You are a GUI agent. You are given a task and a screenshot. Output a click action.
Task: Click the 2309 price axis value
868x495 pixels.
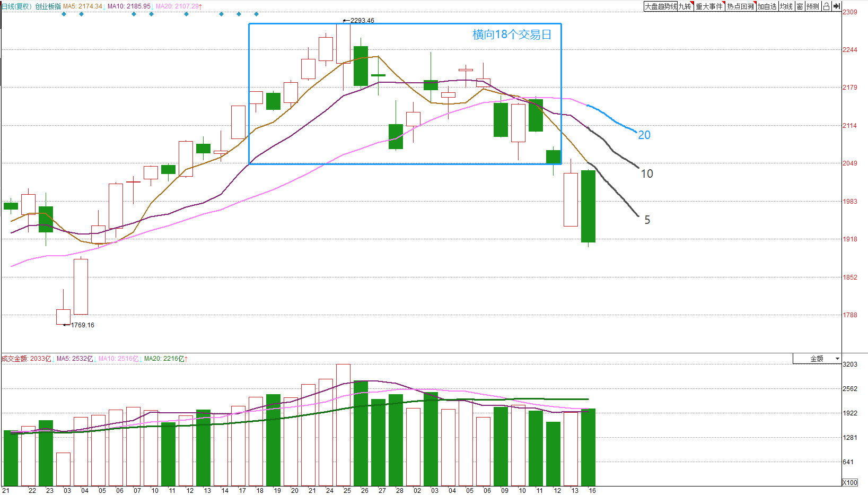850,12
